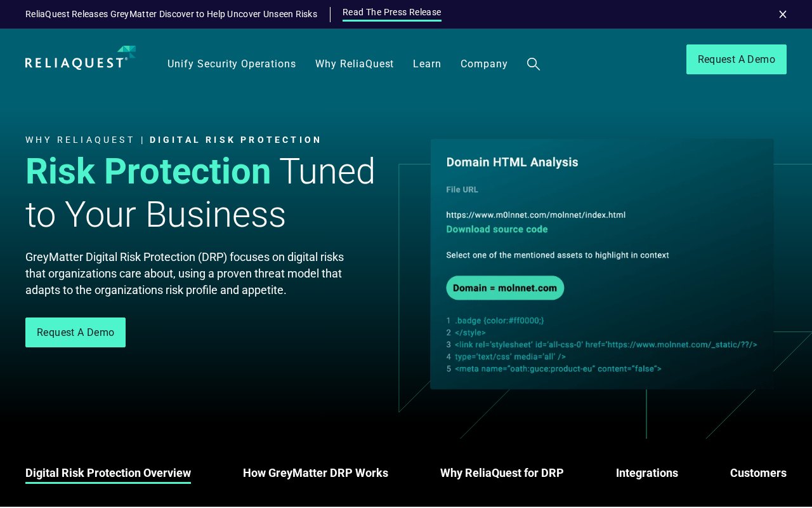Viewport: 812px width, 508px height.
Task: Click the ReliaQuest logo
Action: [81, 58]
